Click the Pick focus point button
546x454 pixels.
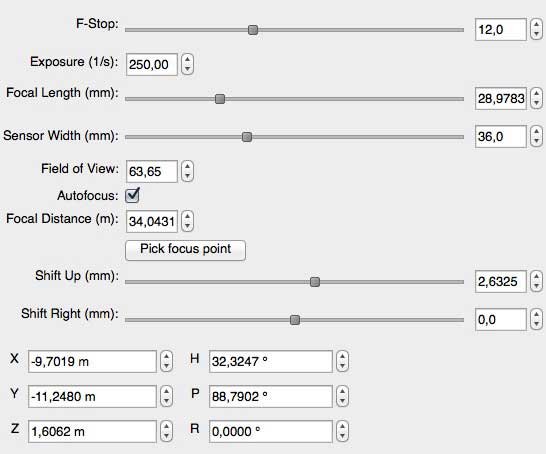[x=185, y=250]
